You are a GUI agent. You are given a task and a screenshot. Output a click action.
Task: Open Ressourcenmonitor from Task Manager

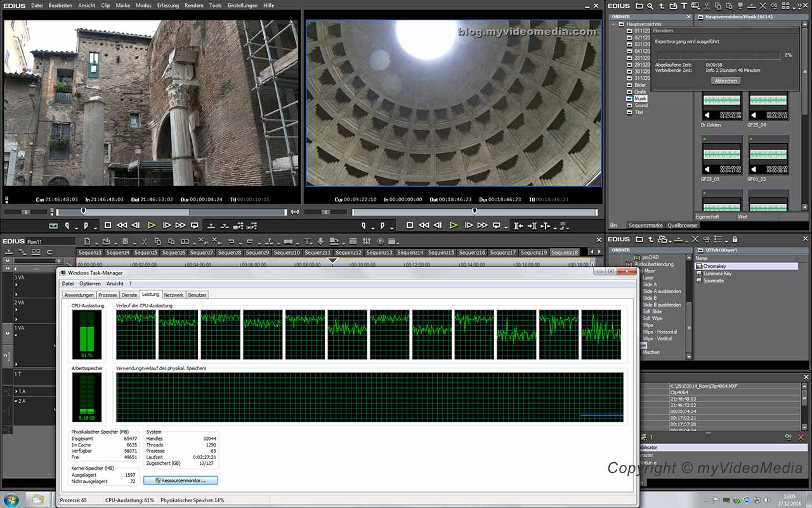180,480
